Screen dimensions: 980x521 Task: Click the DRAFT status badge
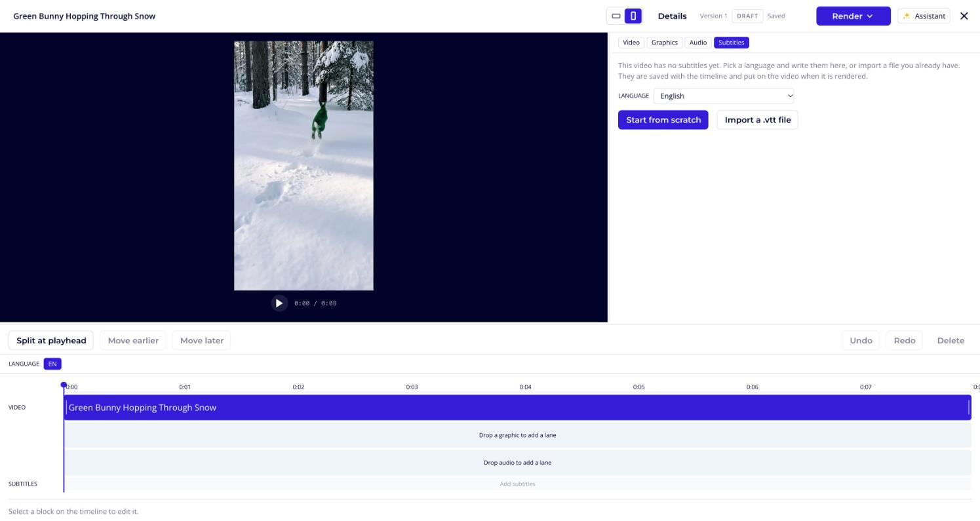(747, 16)
